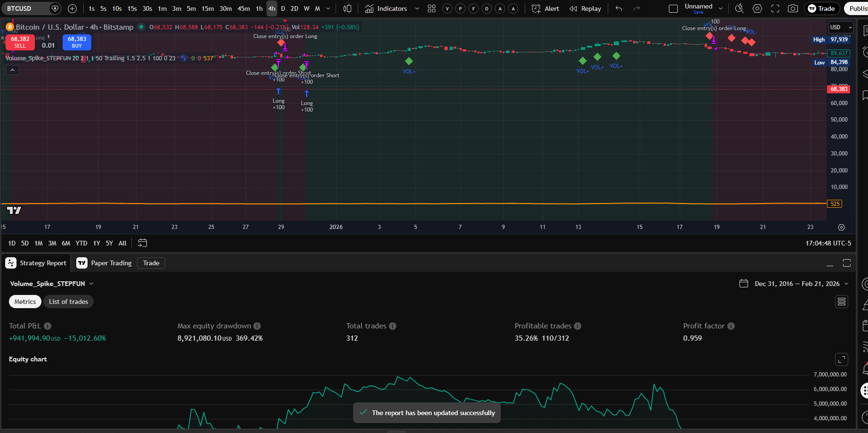The image size is (868, 433).
Task: Open the Indicators menu
Action: coord(391,8)
